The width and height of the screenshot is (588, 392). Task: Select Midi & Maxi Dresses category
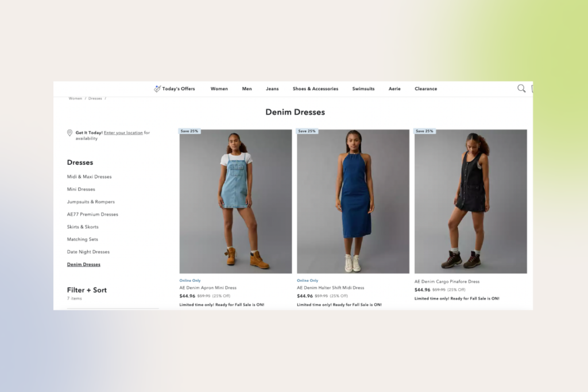pyautogui.click(x=89, y=177)
